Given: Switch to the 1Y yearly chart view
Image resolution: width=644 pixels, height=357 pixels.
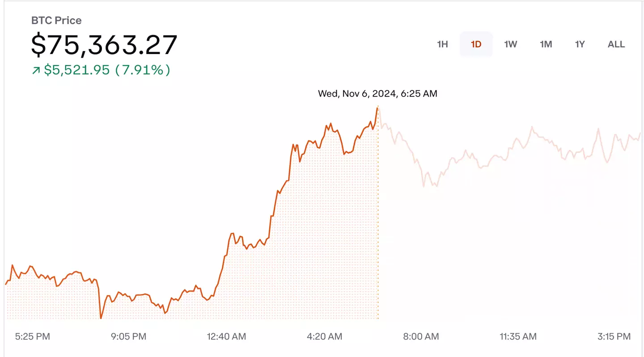Looking at the screenshot, I should click(x=580, y=44).
